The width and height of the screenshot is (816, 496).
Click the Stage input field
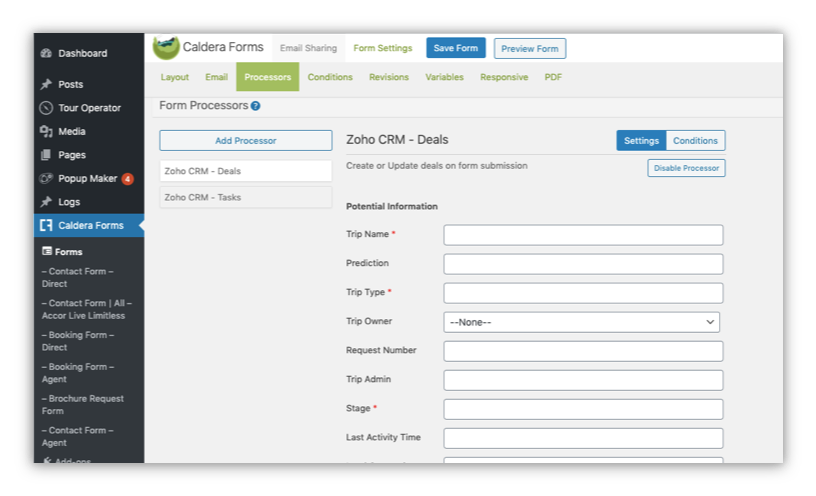583,409
